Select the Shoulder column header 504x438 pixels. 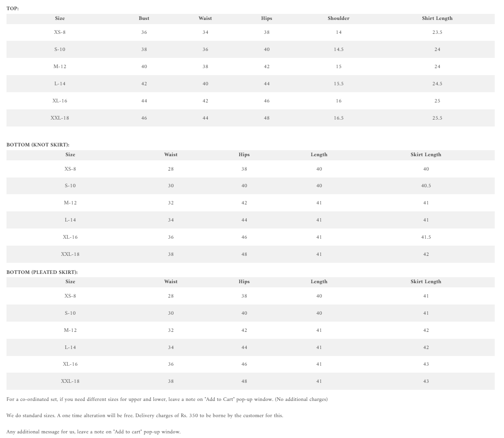click(338, 19)
